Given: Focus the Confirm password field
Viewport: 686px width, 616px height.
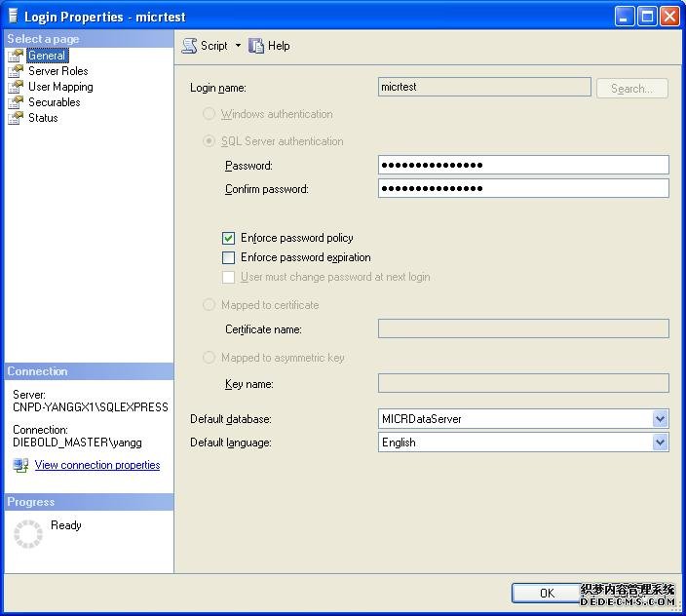Looking at the screenshot, I should 522,189.
